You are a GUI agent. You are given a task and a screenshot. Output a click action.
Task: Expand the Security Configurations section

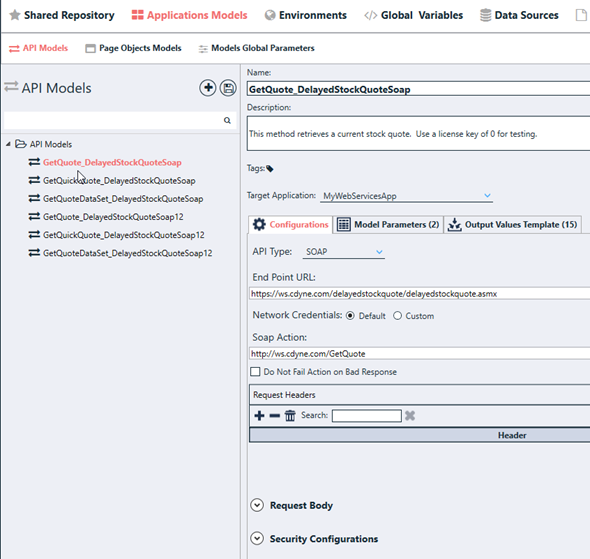[257, 539]
